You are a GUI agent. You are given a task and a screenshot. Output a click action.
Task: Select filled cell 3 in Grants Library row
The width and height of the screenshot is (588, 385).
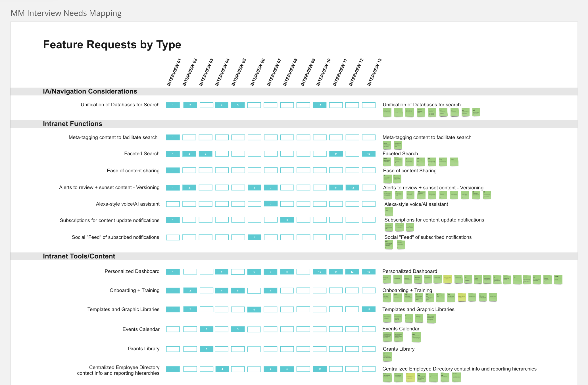207,349
